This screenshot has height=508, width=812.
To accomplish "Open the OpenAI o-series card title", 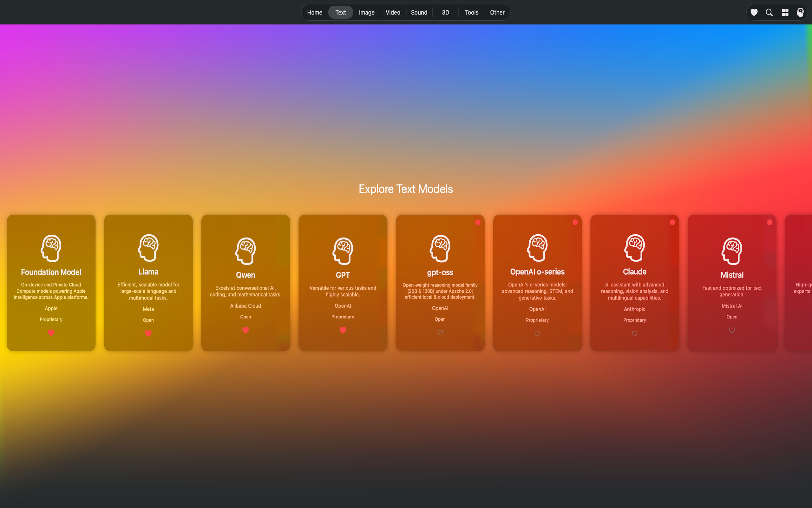I will click(x=538, y=272).
